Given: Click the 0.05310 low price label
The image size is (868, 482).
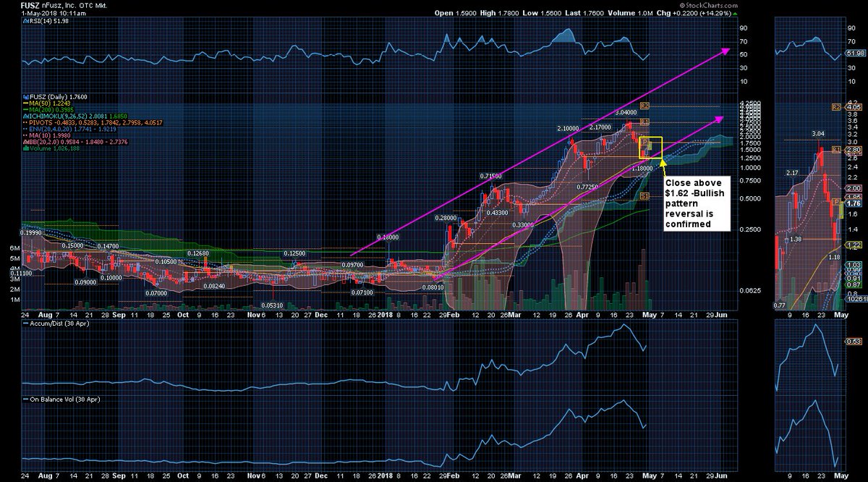Looking at the screenshot, I should 272,305.
